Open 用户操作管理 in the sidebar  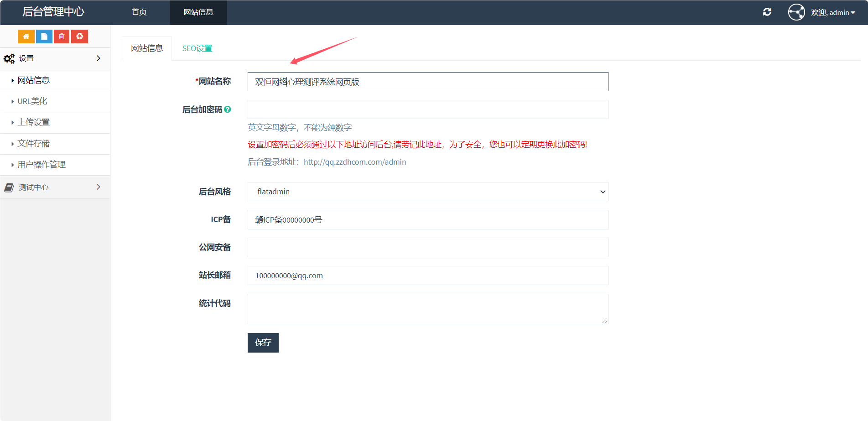click(42, 165)
